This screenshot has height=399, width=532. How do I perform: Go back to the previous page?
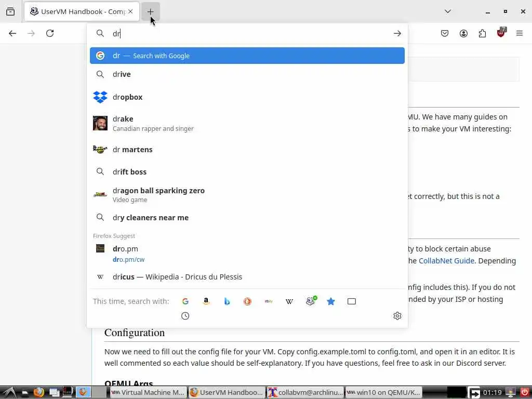coord(12,33)
